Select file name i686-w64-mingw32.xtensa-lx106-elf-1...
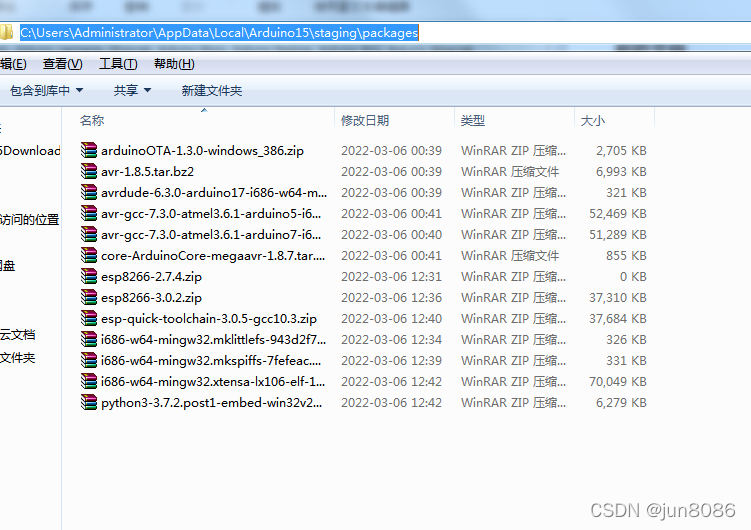Image resolution: width=751 pixels, height=530 pixels. coord(213,382)
